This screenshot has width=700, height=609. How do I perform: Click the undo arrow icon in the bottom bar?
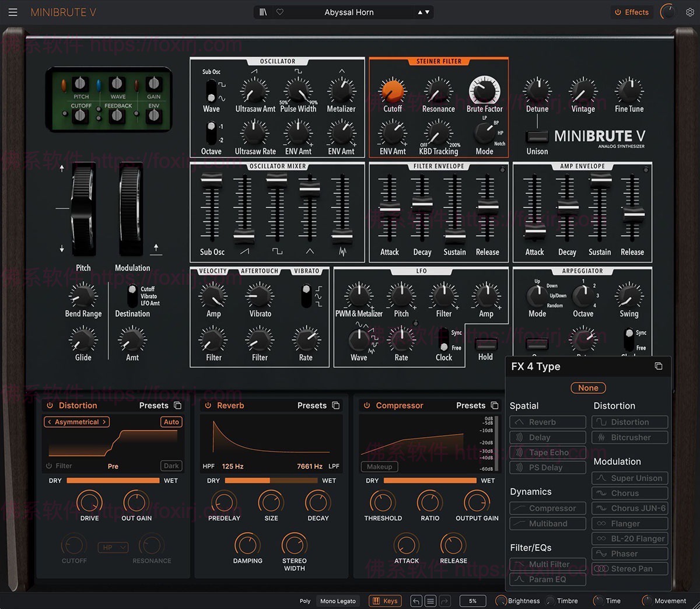[416, 601]
